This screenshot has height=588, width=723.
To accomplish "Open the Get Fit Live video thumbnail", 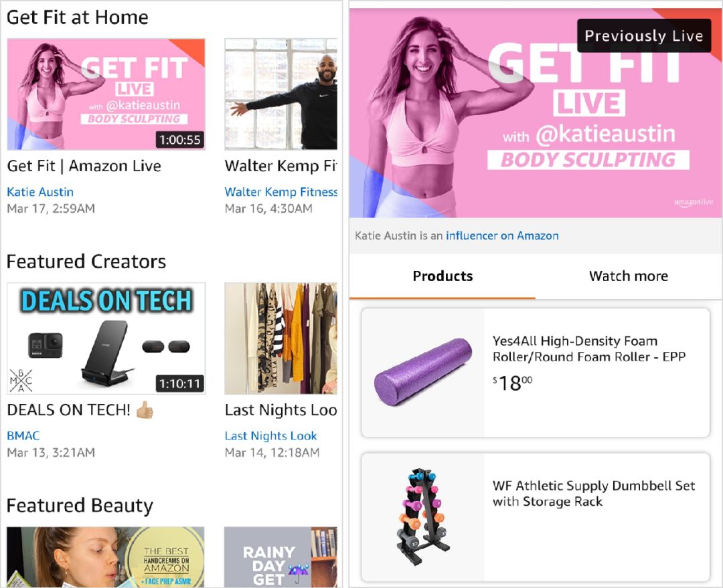I will [106, 94].
